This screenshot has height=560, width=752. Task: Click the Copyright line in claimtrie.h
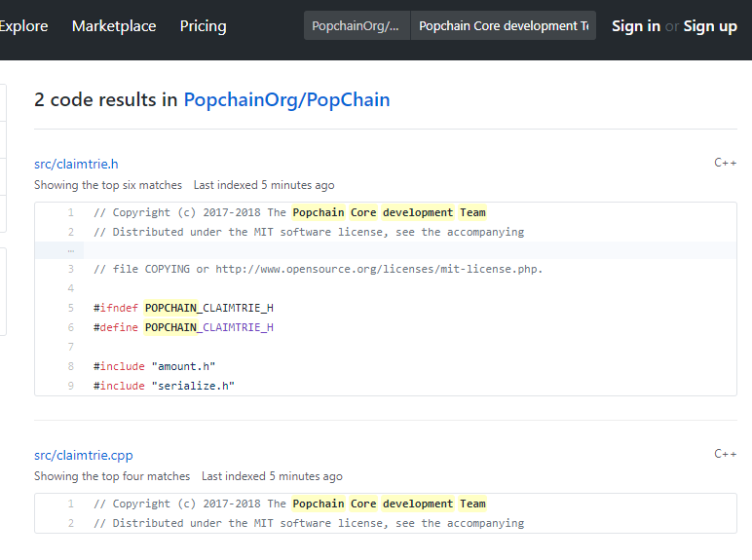[289, 212]
